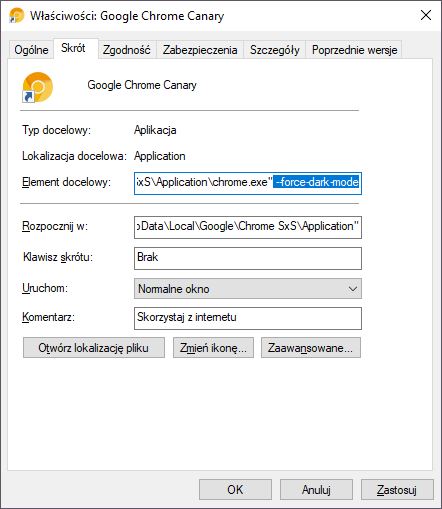Open the Zmień ikonę dialog
This screenshot has width=442, height=509.
(x=213, y=348)
